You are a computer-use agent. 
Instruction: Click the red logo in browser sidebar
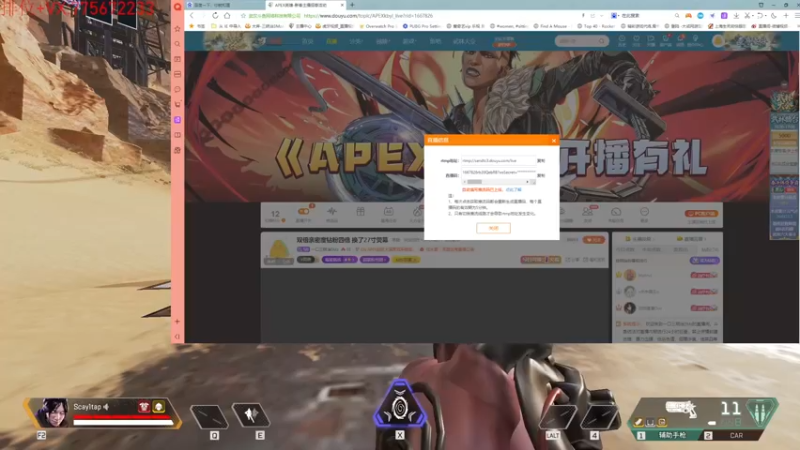coord(178,7)
